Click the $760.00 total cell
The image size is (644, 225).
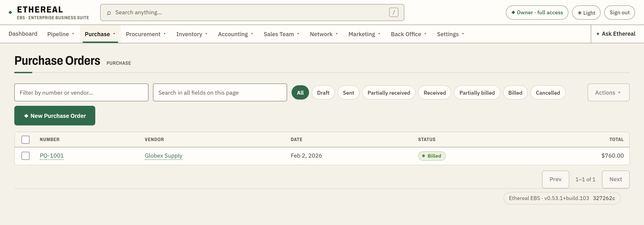coord(612,156)
